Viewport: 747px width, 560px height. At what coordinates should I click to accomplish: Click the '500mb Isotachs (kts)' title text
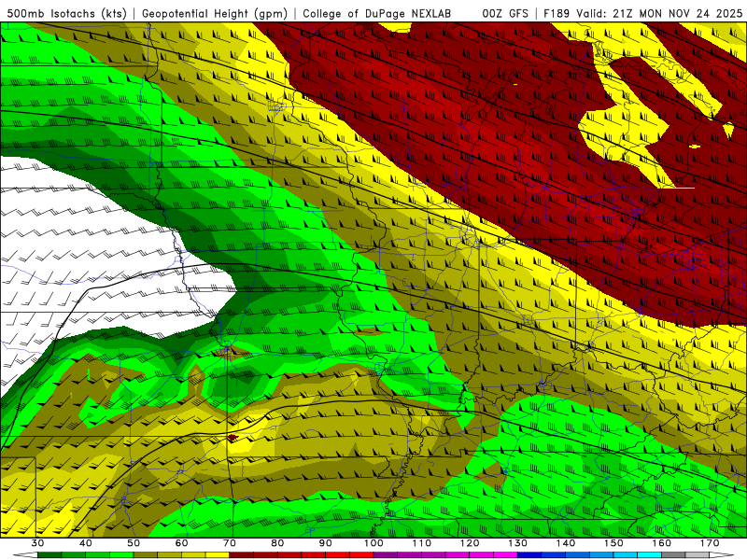(x=67, y=13)
